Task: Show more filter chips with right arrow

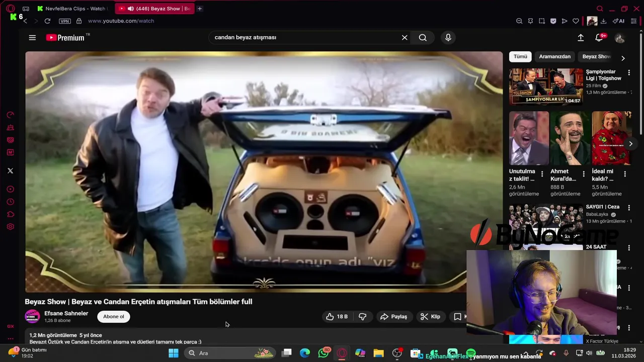Action: [x=623, y=58]
